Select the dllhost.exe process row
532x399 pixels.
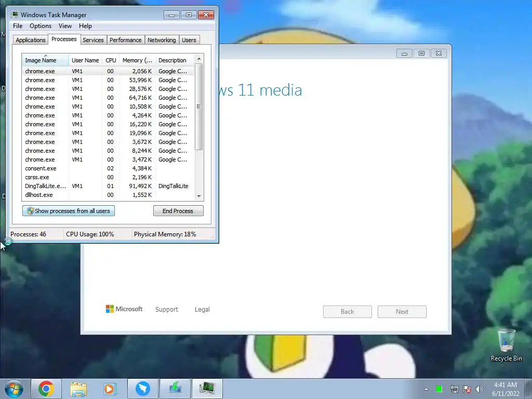(108, 195)
